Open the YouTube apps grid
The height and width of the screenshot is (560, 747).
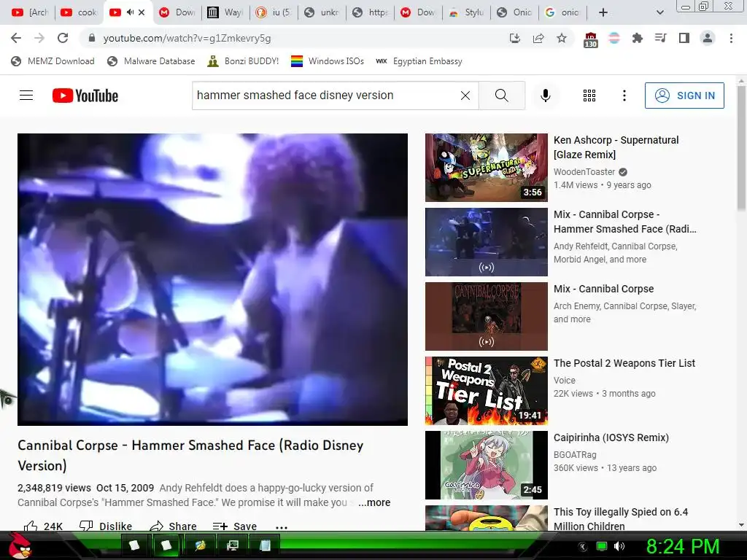pos(589,96)
